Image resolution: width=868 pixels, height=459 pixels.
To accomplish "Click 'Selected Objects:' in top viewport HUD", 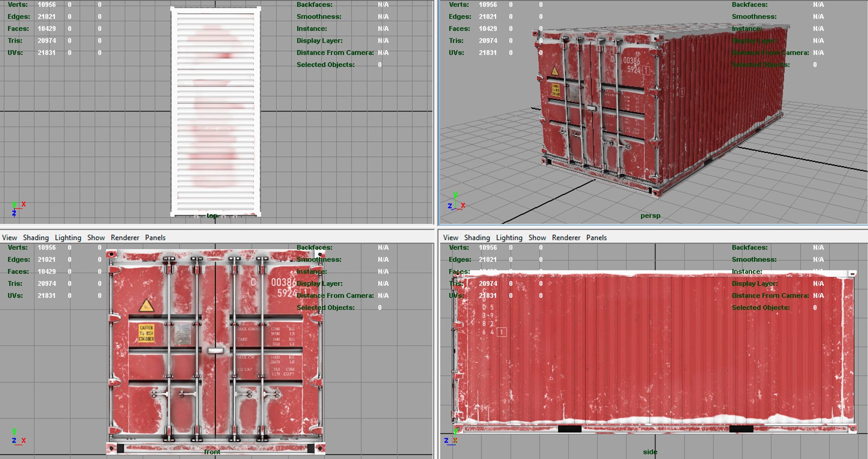I will tap(325, 65).
